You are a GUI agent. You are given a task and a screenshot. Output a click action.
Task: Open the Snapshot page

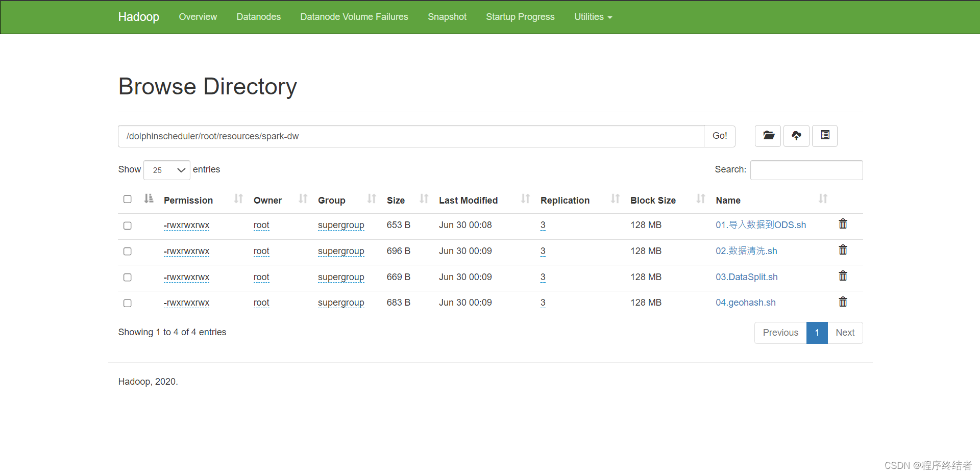pos(447,17)
